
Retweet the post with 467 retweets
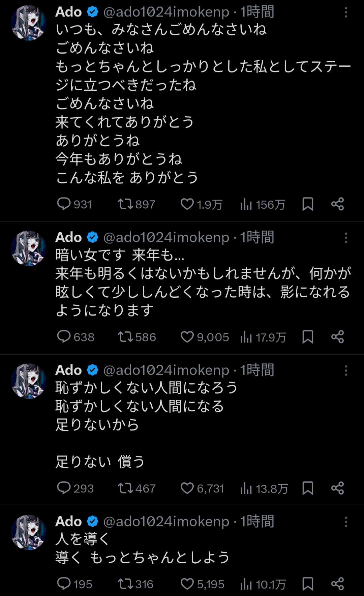click(x=125, y=488)
